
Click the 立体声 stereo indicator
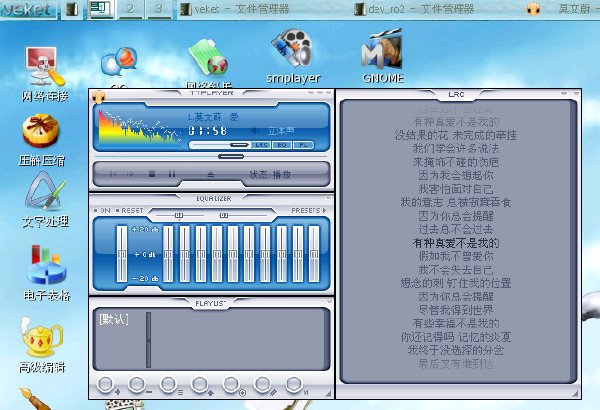pos(280,131)
